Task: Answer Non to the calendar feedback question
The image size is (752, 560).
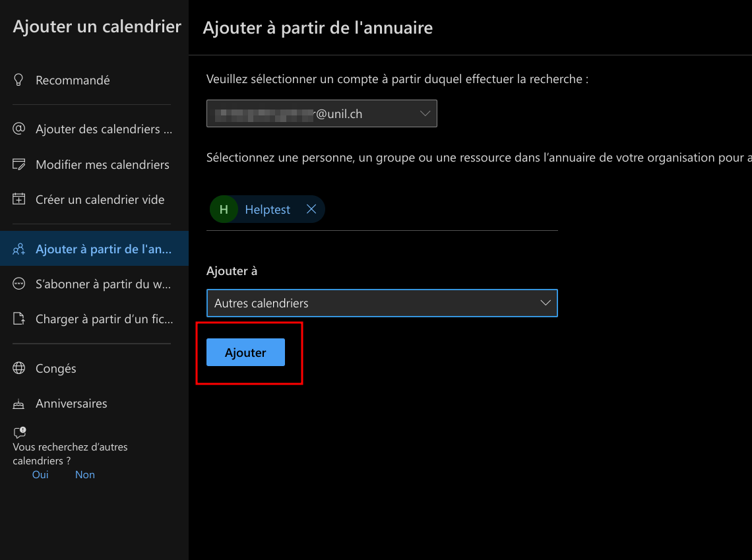Action: tap(84, 475)
